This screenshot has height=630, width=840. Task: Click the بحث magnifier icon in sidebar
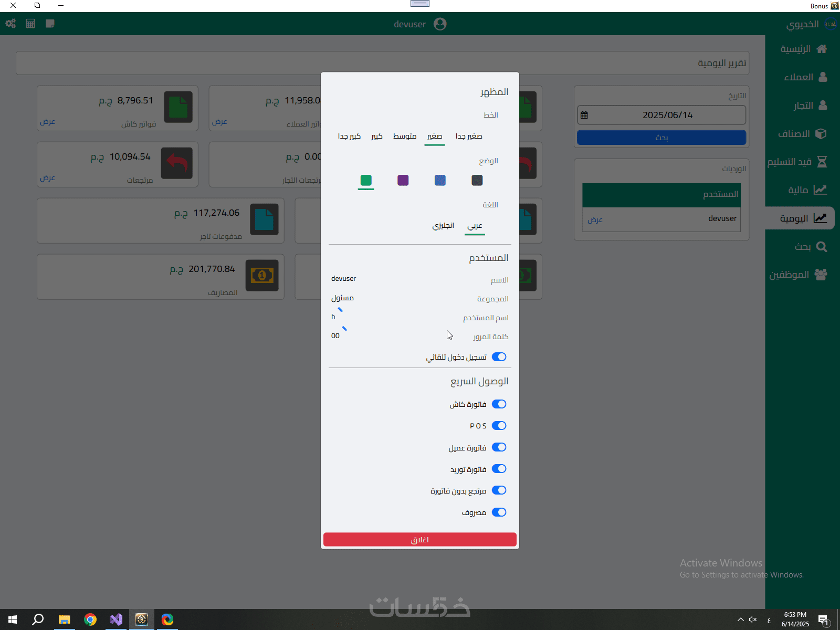822,247
